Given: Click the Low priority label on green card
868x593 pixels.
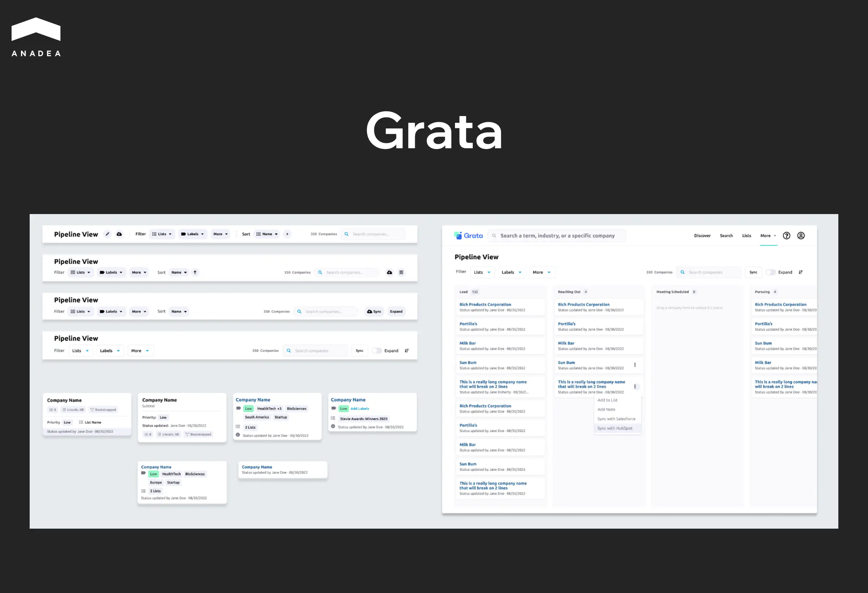Looking at the screenshot, I should click(248, 409).
